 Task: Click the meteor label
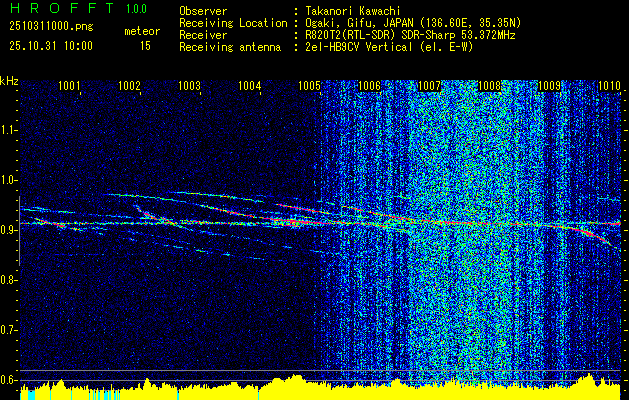coord(142,31)
